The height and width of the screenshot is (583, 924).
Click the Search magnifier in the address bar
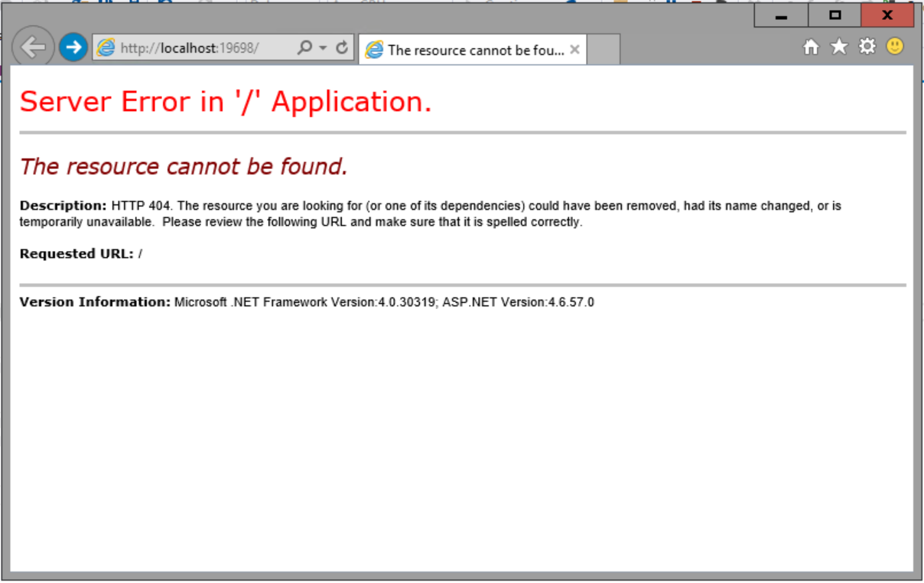(x=304, y=48)
